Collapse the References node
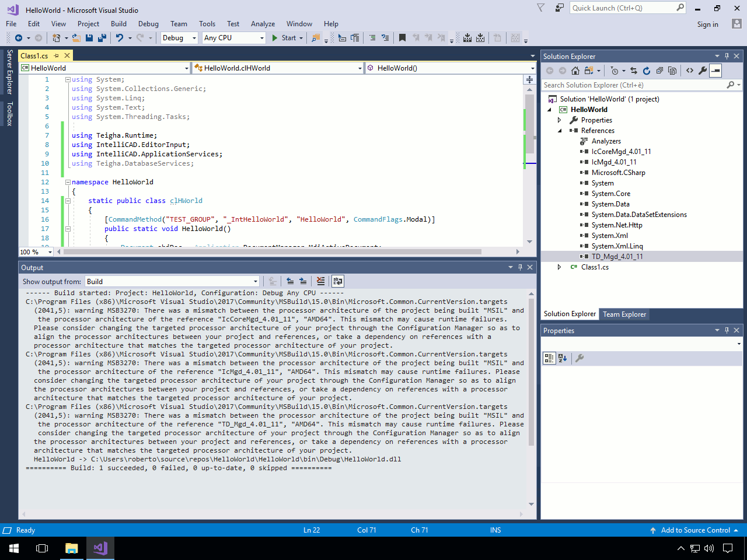Viewport: 747px width, 560px height. [x=559, y=131]
